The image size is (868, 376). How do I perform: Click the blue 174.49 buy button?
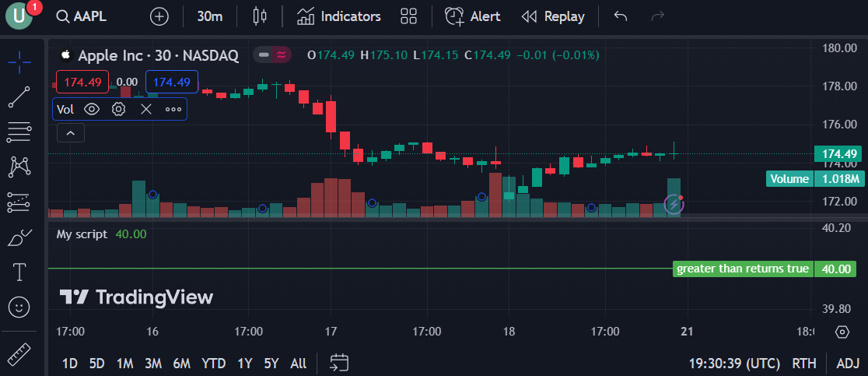tap(172, 82)
